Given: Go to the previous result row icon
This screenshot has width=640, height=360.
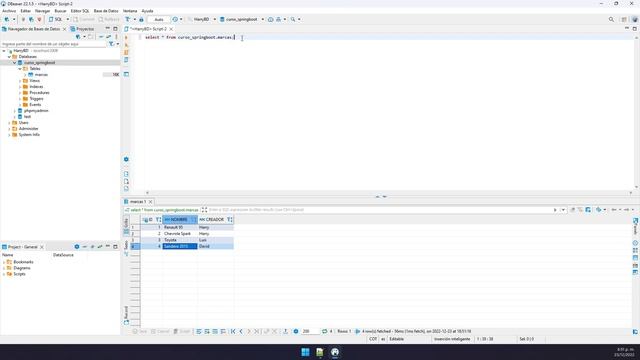Looking at the screenshot, I should pos(241,331).
